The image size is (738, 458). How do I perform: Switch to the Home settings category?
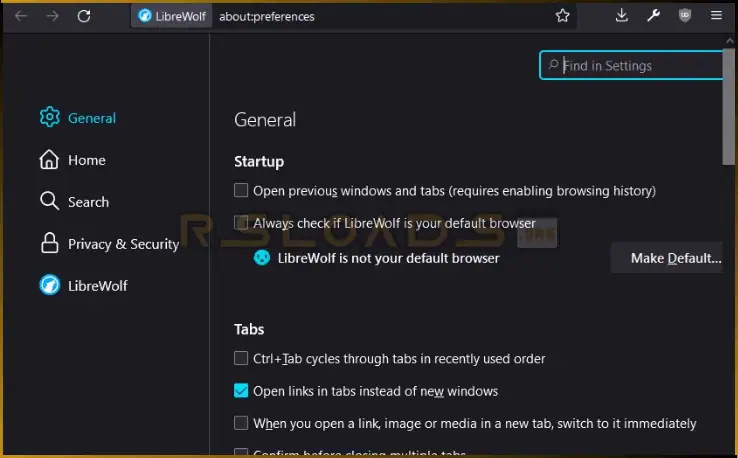click(x=87, y=160)
